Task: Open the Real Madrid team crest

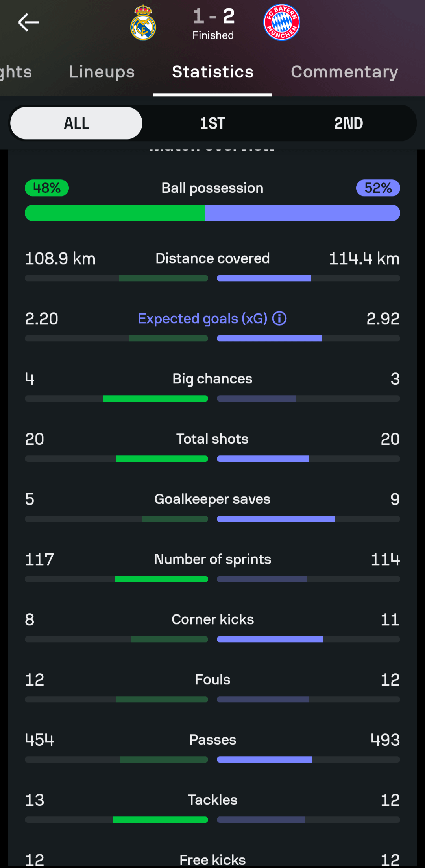Action: coord(143,23)
